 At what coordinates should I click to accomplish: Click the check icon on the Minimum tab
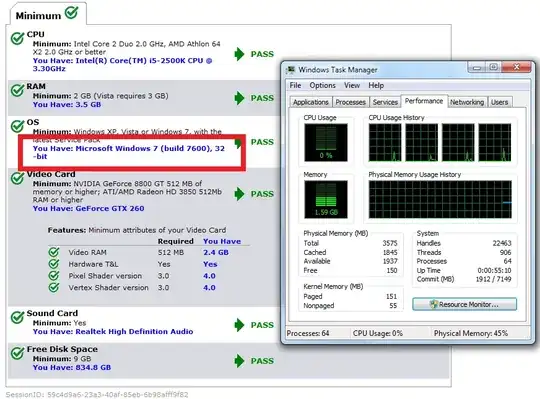pyautogui.click(x=71, y=13)
